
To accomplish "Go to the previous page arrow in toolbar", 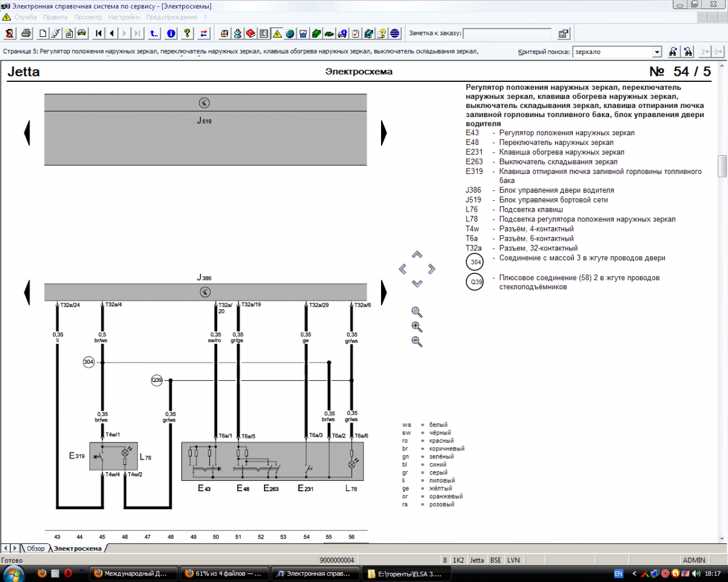I will coord(112,33).
